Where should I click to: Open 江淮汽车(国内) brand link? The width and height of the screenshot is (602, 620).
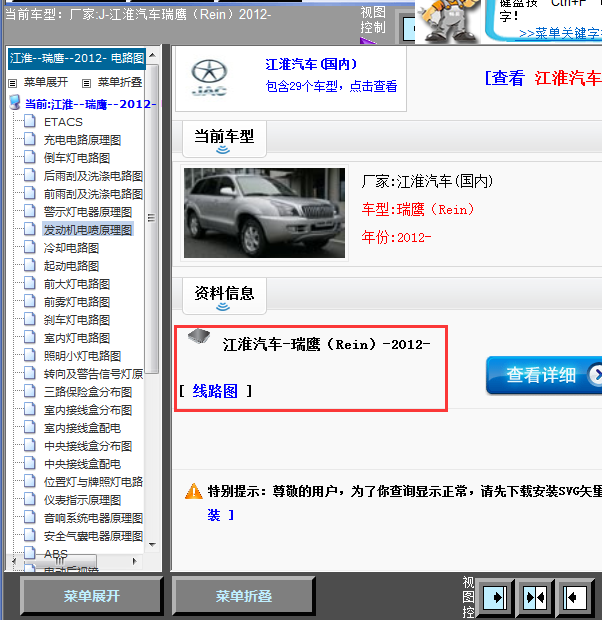pyautogui.click(x=311, y=64)
